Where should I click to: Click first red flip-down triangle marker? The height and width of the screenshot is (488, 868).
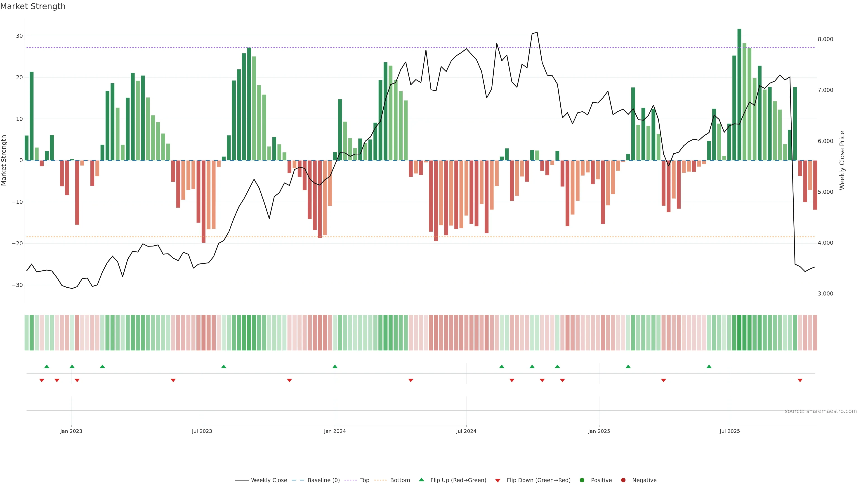coord(42,380)
